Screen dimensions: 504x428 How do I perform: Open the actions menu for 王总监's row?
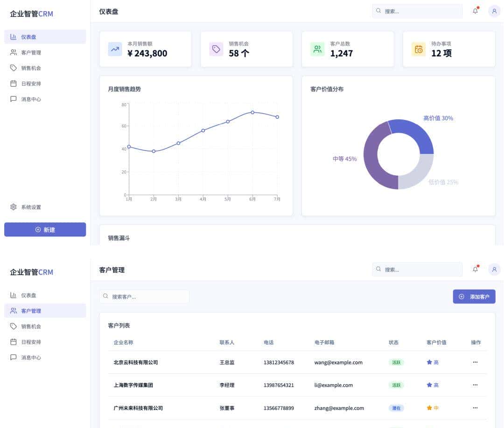(x=475, y=362)
